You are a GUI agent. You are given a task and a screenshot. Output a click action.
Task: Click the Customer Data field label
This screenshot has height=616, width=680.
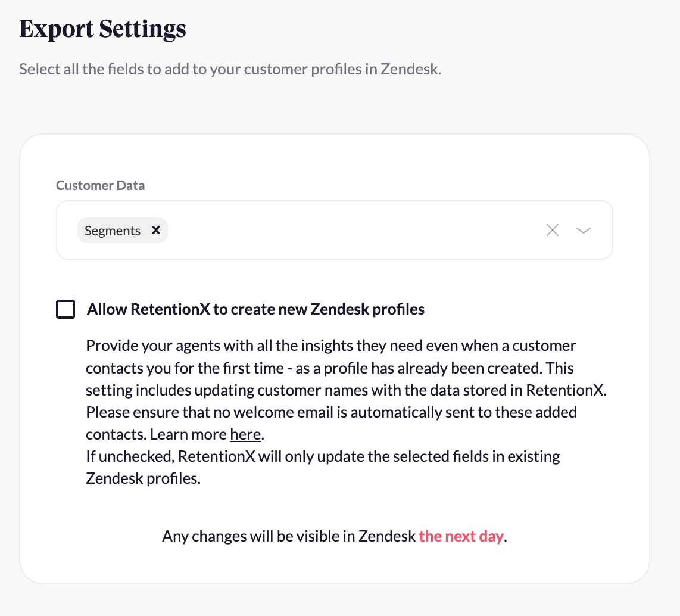[100, 185]
